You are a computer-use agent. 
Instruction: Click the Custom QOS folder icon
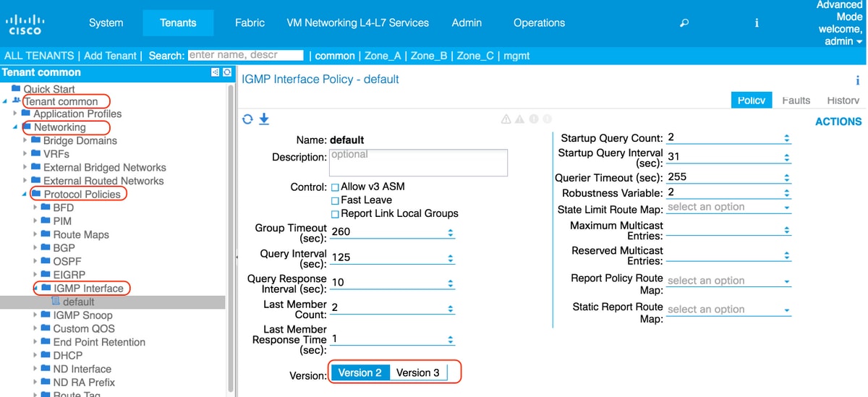pyautogui.click(x=46, y=328)
